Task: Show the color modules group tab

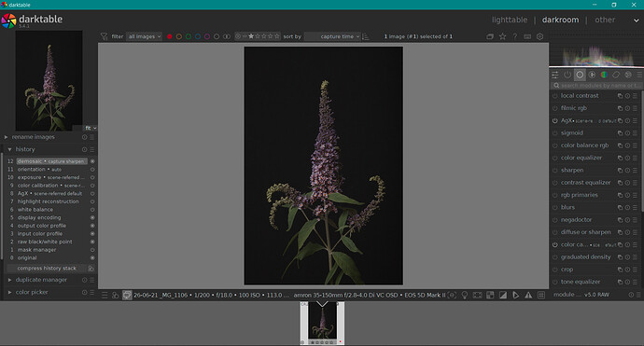Action: (x=604, y=75)
